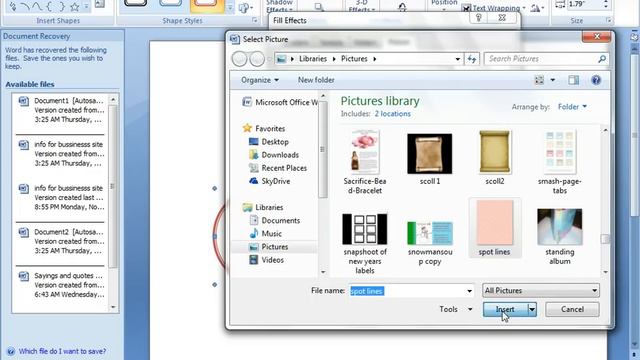Click the Forward navigation button
The width and height of the screenshot is (640, 360).
pos(257,59)
